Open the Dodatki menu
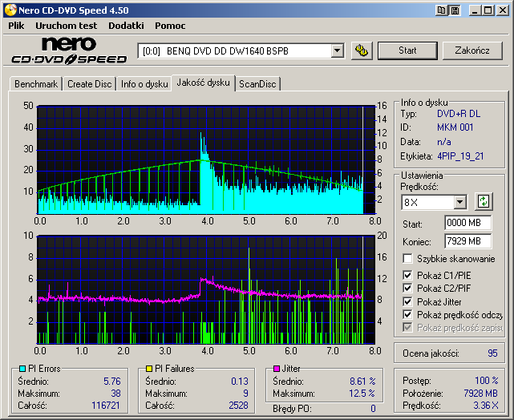This screenshot has height=420, width=514. coord(126,26)
